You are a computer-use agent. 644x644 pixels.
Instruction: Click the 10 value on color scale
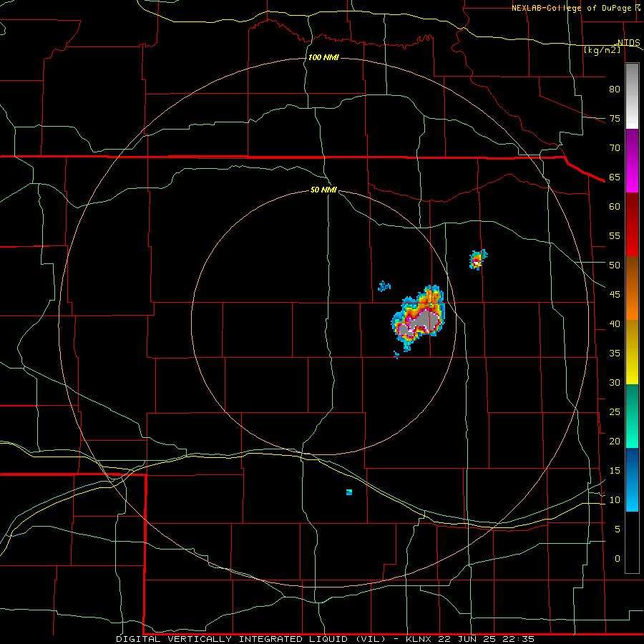click(x=615, y=500)
